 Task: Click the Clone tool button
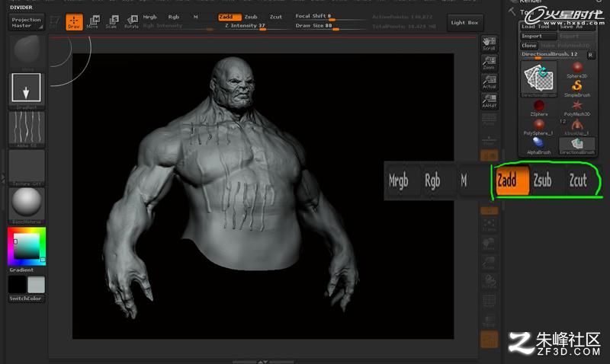[529, 46]
